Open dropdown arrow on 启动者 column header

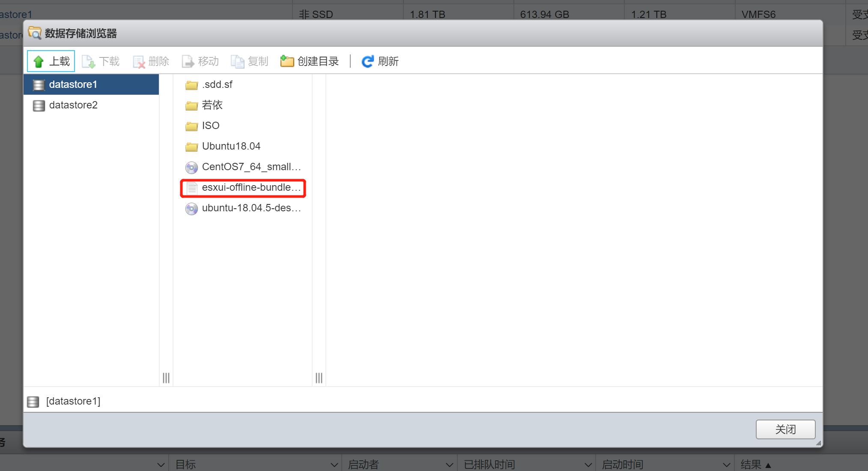pyautogui.click(x=449, y=465)
